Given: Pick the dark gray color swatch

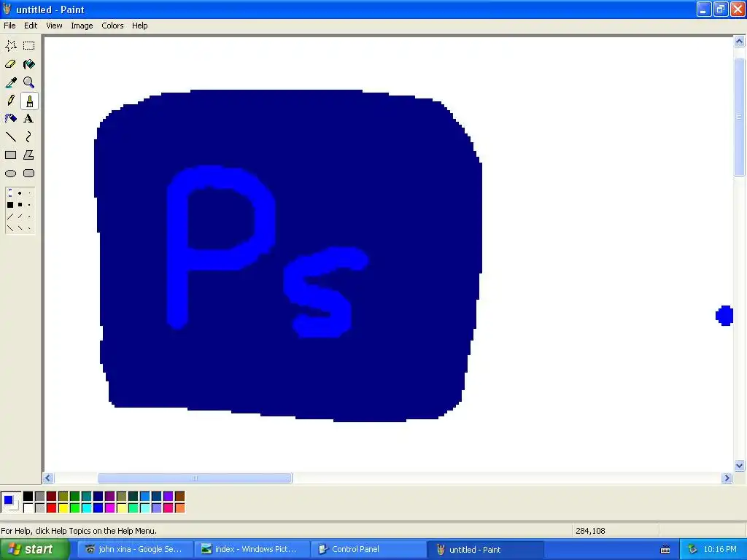Looking at the screenshot, I should coord(39,496).
